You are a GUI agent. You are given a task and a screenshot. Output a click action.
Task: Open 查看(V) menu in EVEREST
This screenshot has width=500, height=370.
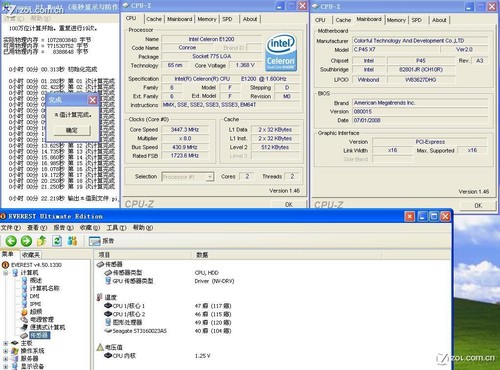coord(37,228)
